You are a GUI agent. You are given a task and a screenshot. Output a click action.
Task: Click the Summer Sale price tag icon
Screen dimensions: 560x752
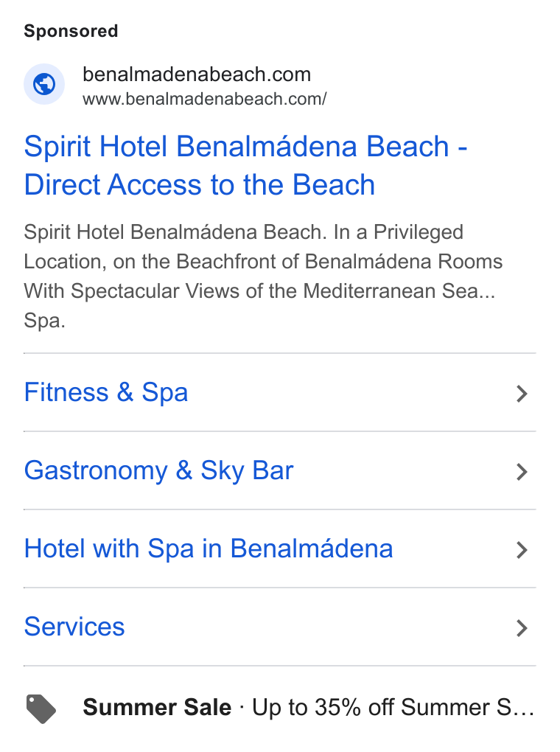[41, 709]
